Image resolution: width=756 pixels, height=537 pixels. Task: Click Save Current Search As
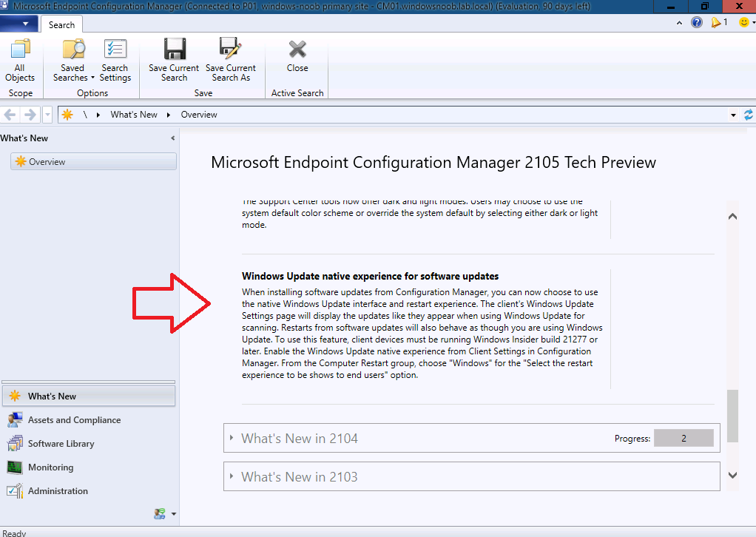click(231, 60)
